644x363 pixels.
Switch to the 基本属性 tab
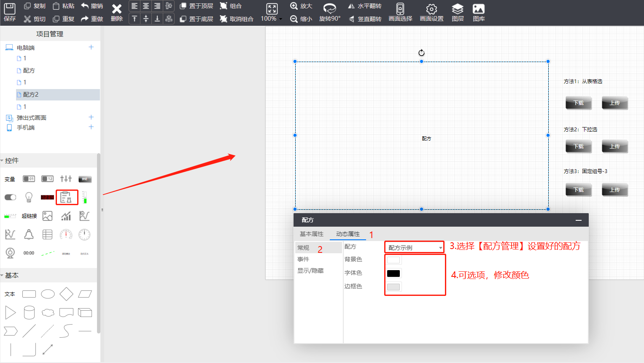click(312, 234)
